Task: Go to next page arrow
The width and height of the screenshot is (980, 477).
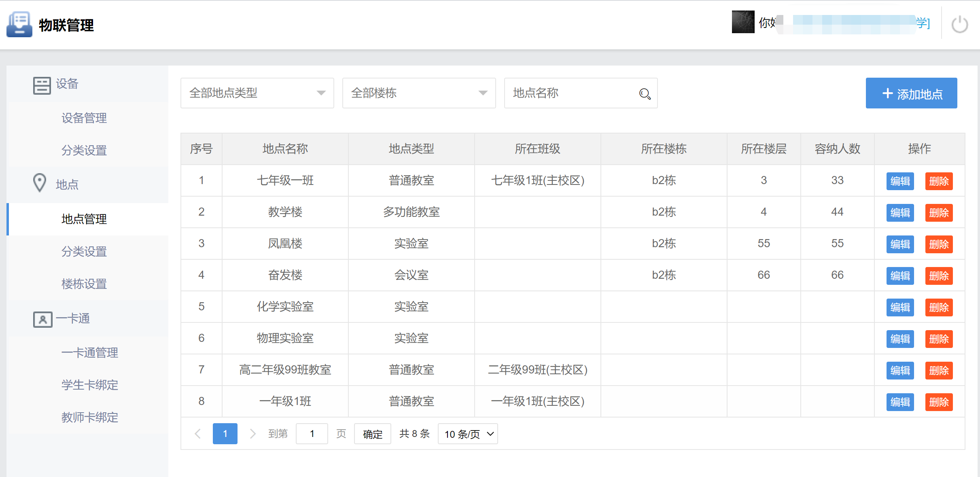Action: (253, 434)
